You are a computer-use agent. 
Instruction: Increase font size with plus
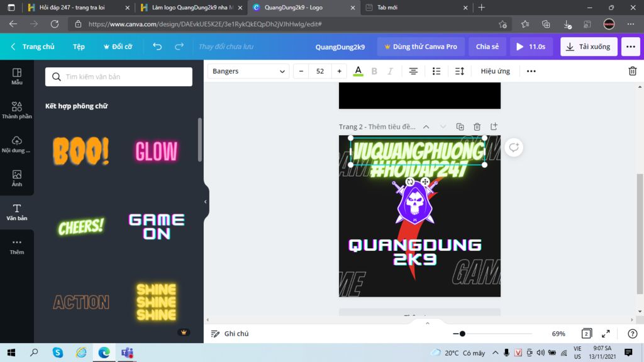[339, 71]
